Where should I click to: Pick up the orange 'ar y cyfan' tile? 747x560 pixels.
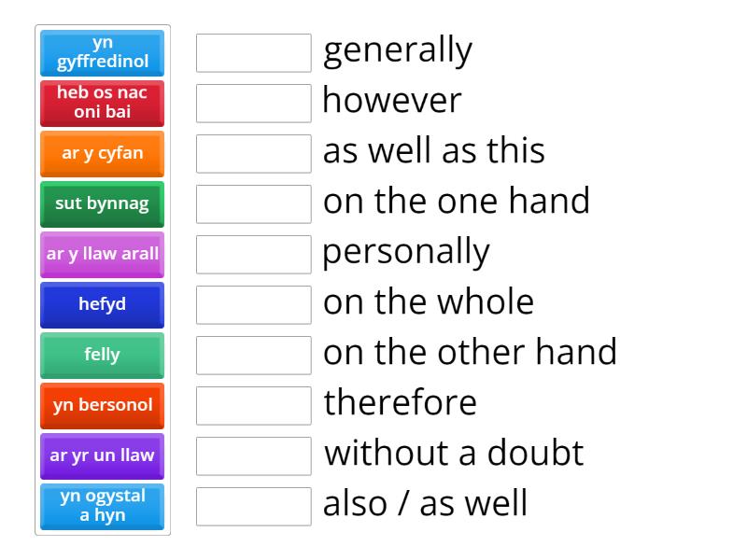[102, 153]
